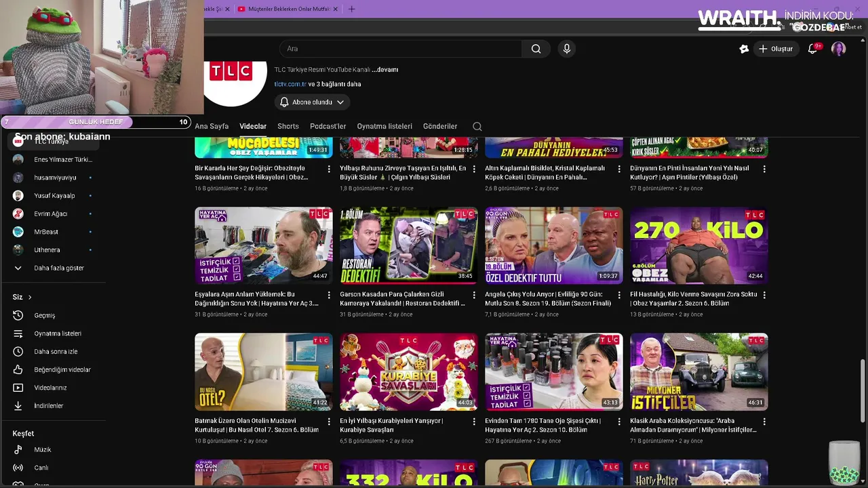The width and height of the screenshot is (868, 488).
Task: Expand the Siz section chevron
Action: click(29, 297)
